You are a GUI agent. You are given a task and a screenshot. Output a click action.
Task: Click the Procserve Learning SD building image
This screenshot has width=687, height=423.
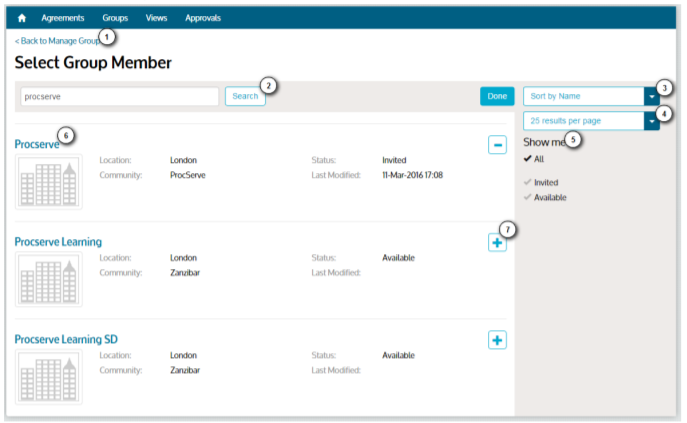(49, 376)
